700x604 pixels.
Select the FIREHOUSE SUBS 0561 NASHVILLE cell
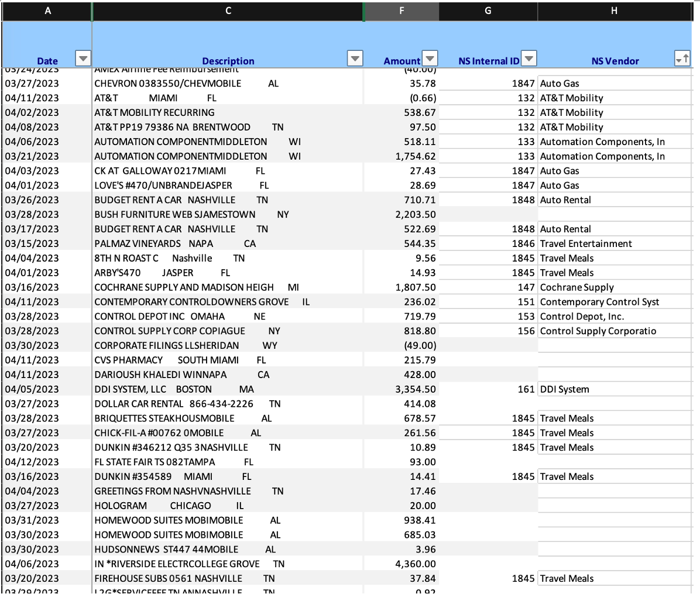click(x=228, y=579)
